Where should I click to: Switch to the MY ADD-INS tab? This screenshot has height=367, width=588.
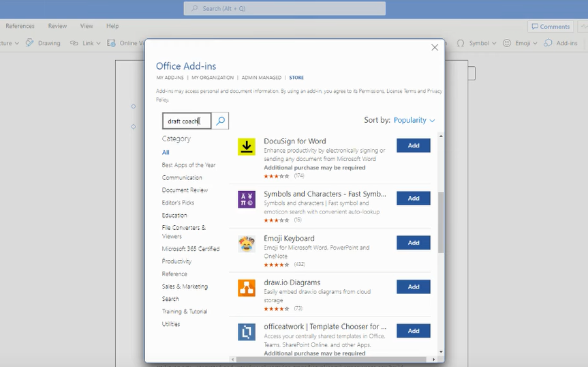[x=170, y=78]
